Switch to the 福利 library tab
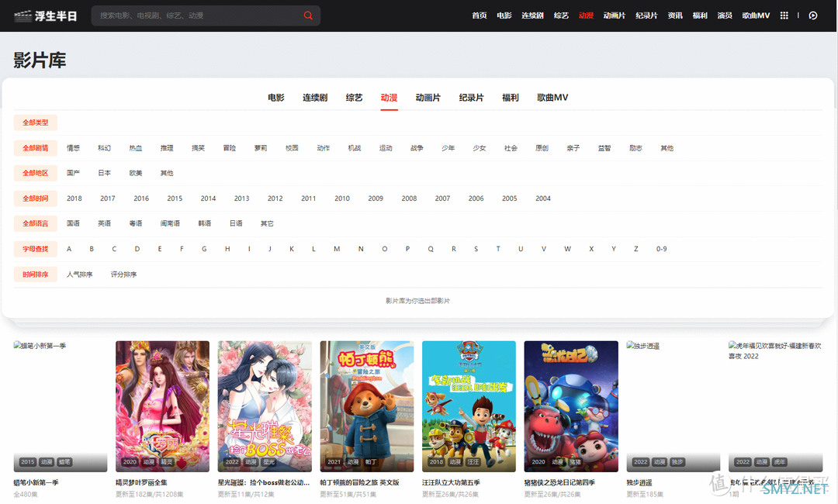The image size is (838, 504). pyautogui.click(x=511, y=98)
